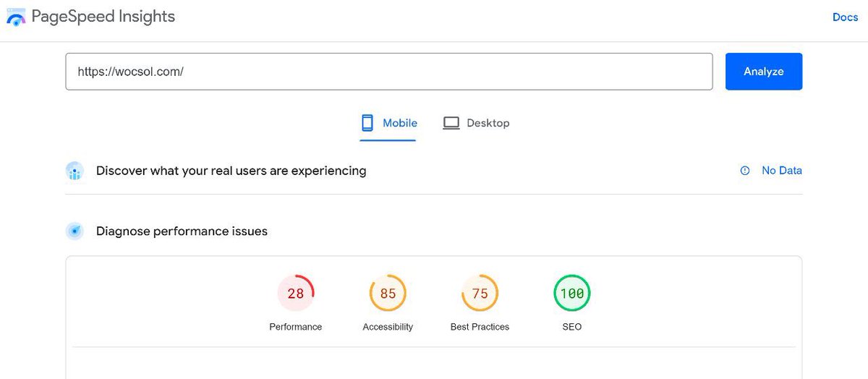Click the Diagnose performance issues icon
This screenshot has height=379, width=868.
[x=75, y=231]
